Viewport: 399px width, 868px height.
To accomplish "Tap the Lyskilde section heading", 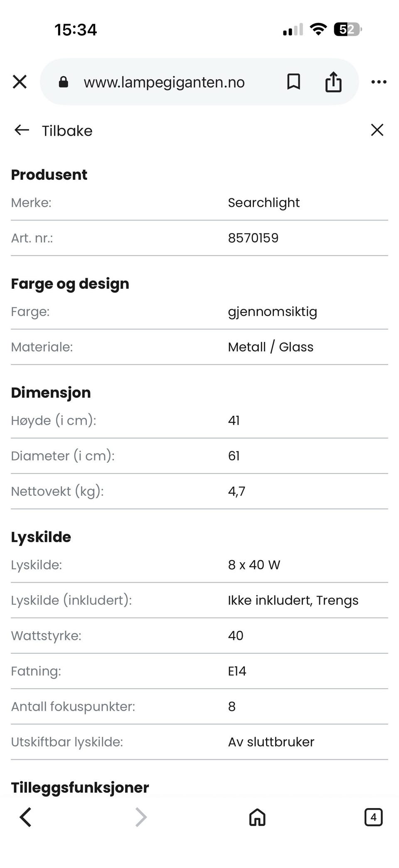I will tap(41, 537).
